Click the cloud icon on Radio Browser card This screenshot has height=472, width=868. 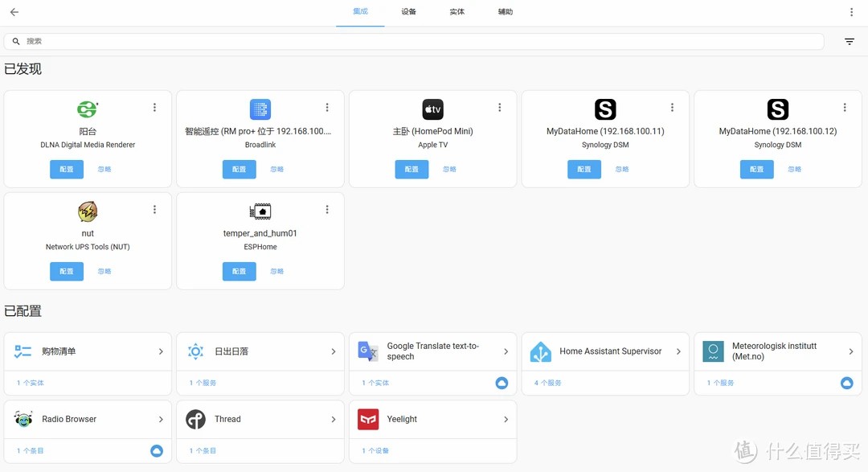pos(157,451)
